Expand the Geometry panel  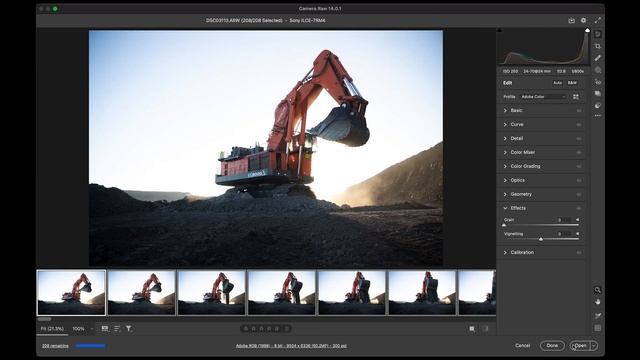coord(505,194)
